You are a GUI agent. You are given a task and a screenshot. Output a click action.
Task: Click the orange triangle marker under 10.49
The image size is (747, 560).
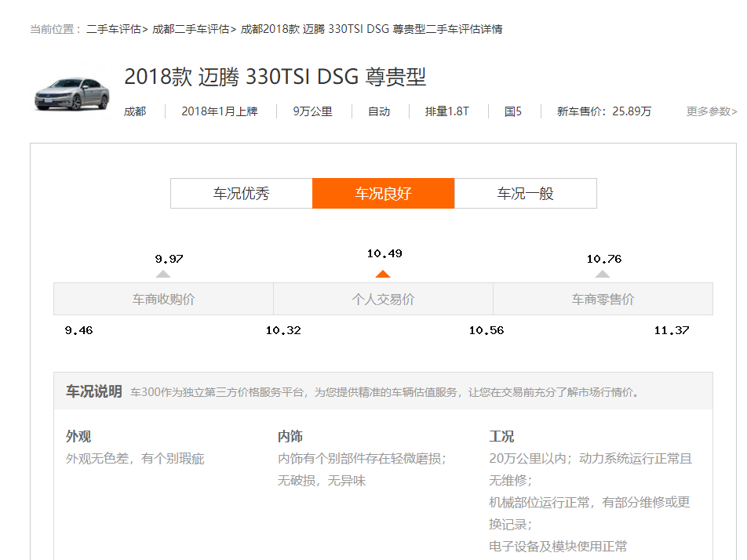coord(383,274)
